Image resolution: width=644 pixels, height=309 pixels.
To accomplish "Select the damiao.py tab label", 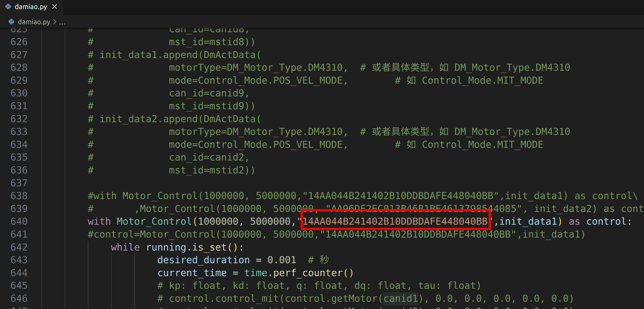I will click(x=31, y=6).
